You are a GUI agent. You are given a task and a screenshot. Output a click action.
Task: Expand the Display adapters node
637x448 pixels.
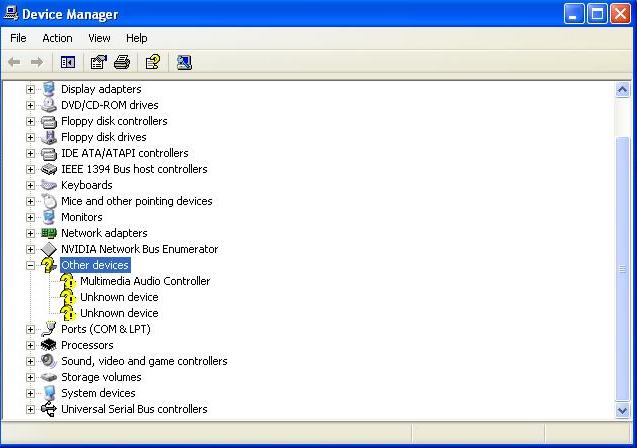(30, 89)
